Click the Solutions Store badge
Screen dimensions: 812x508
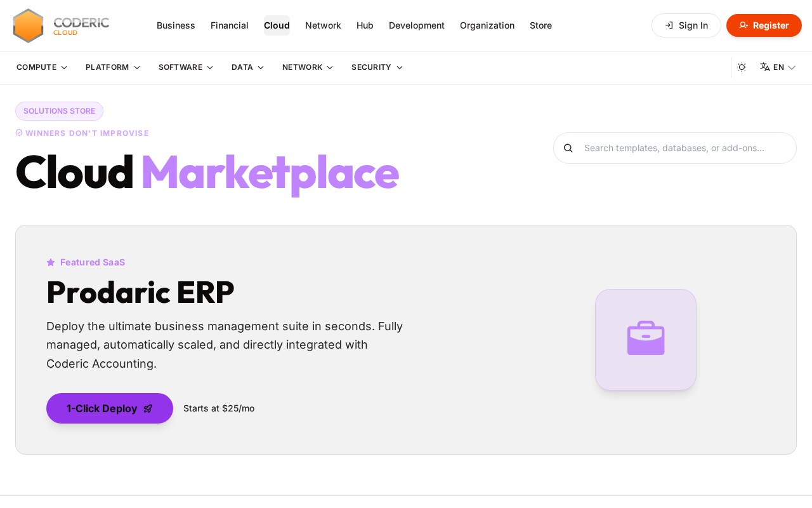tap(59, 111)
